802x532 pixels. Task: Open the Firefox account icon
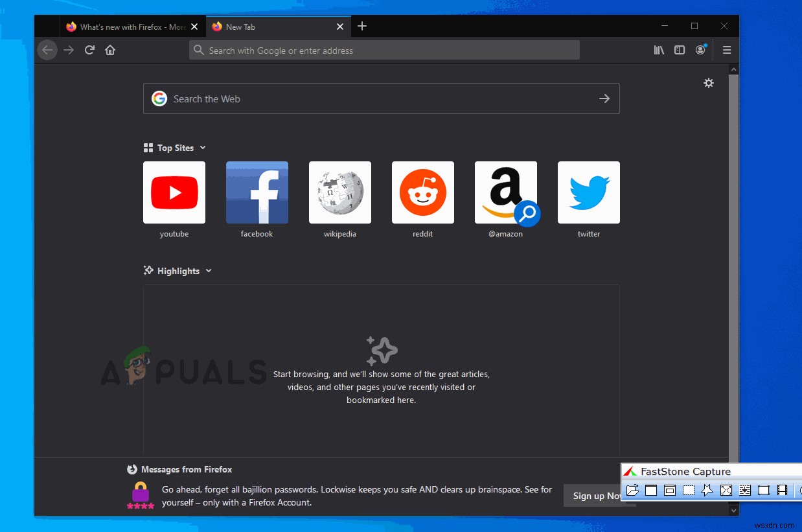(700, 50)
